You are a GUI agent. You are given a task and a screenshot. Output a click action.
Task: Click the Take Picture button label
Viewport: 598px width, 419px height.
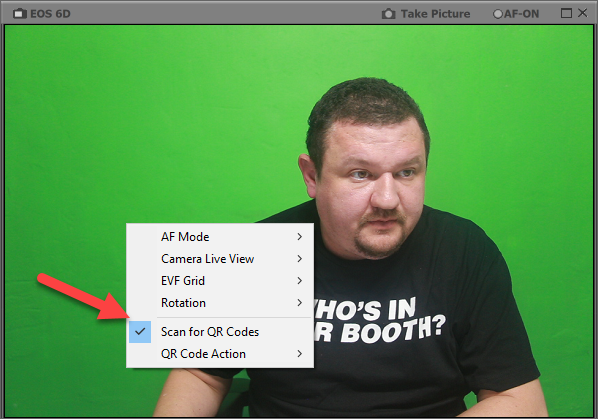pyautogui.click(x=435, y=14)
